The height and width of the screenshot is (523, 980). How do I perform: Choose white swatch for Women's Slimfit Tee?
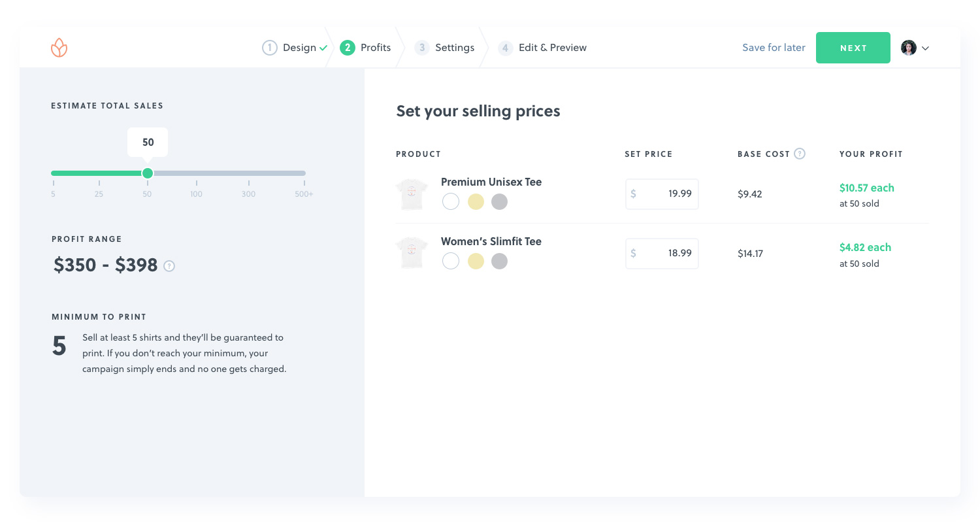click(451, 261)
